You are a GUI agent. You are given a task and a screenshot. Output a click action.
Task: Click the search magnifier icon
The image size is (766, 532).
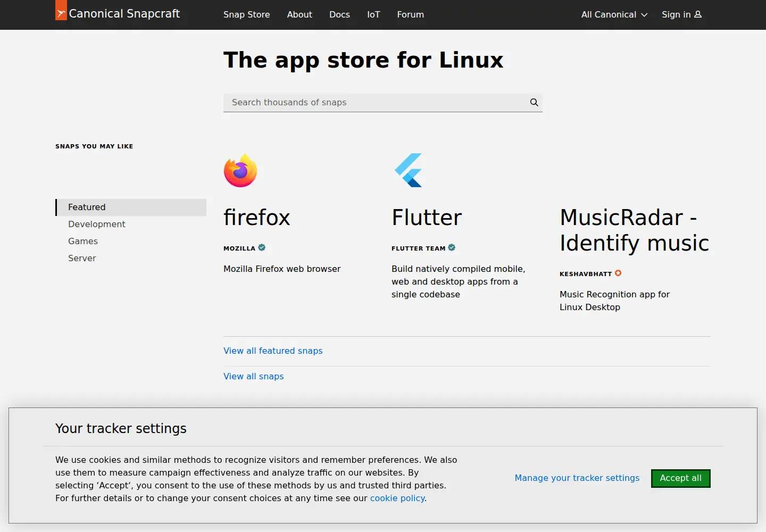coord(534,103)
